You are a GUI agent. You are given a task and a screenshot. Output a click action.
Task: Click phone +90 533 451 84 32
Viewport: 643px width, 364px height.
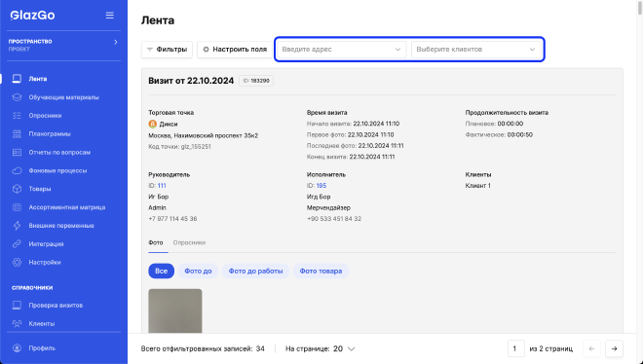click(334, 219)
